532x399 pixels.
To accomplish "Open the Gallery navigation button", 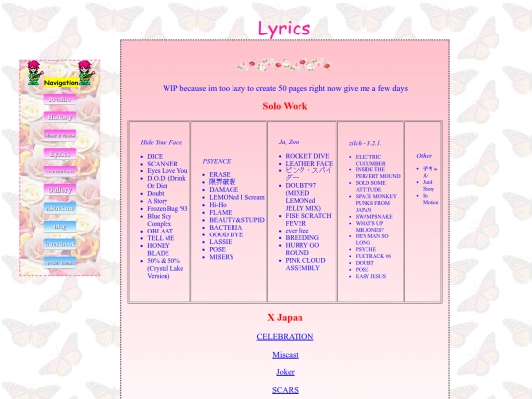I will [60, 190].
